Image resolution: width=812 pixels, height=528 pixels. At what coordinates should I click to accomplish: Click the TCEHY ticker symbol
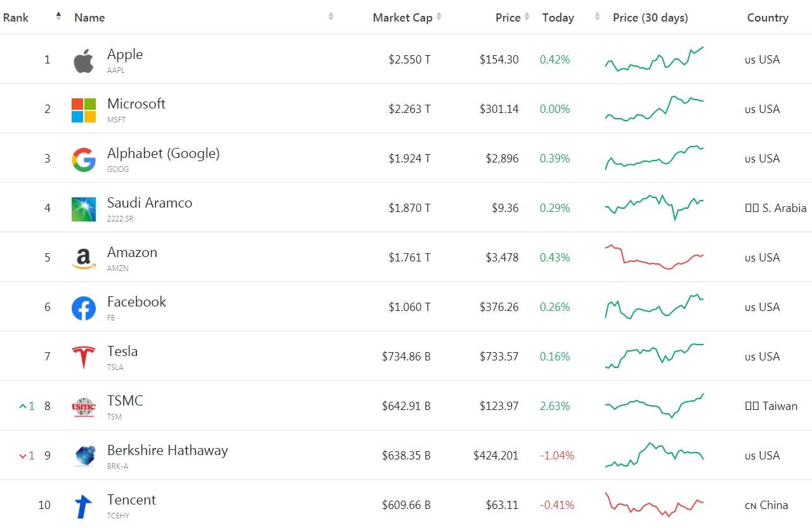coord(118,516)
